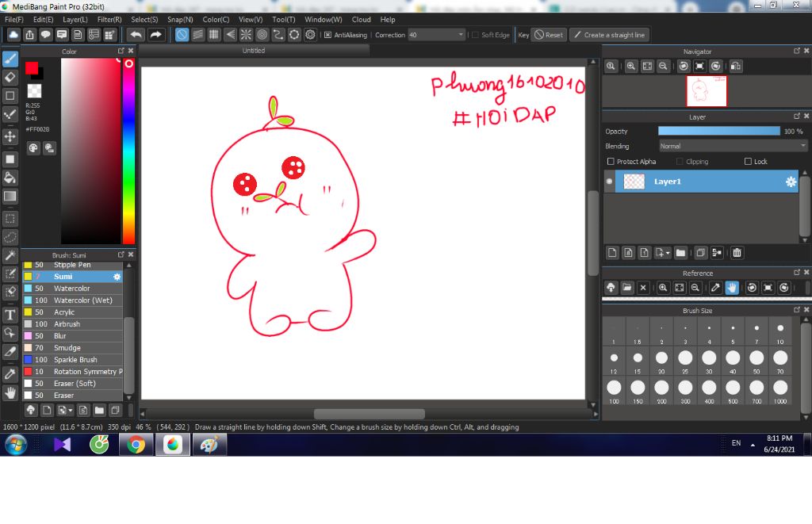Image resolution: width=812 pixels, height=524 pixels.
Task: Click the rainbow hue slider bar
Action: (x=128, y=150)
